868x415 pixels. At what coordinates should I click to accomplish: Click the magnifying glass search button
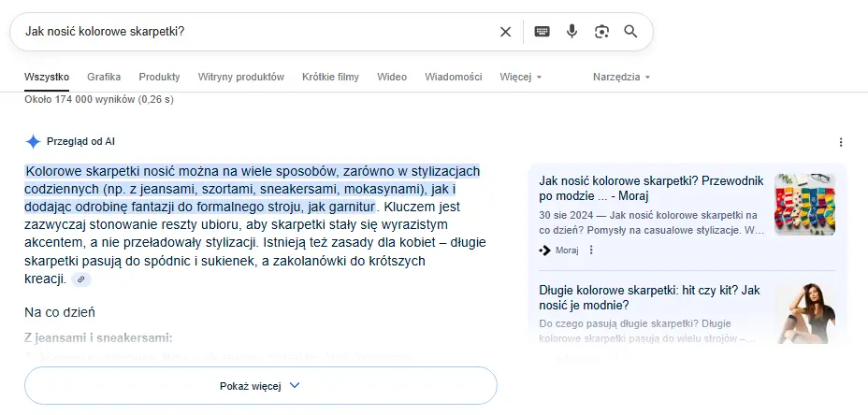tap(630, 32)
